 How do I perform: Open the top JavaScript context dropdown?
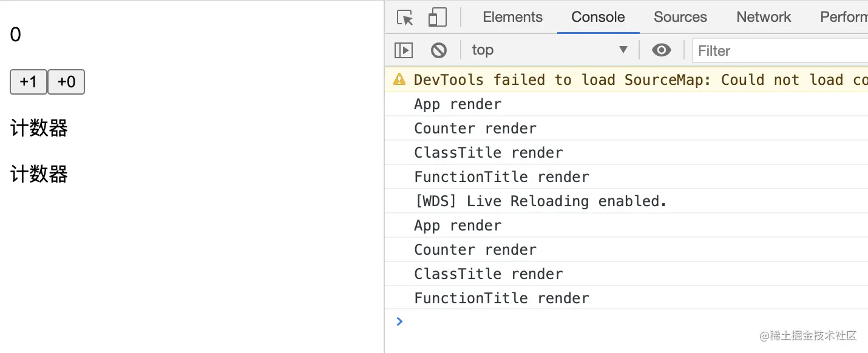coord(549,50)
